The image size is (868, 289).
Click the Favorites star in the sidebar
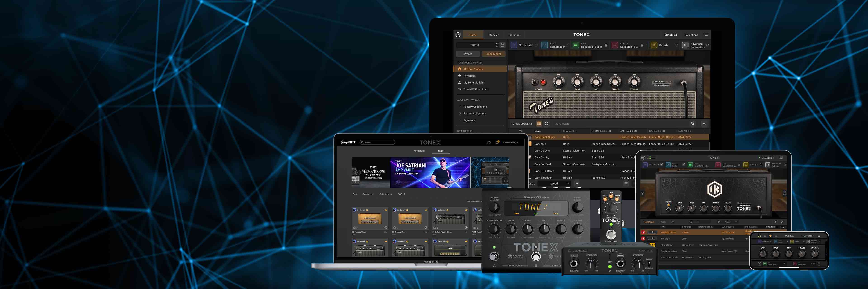coord(460,76)
